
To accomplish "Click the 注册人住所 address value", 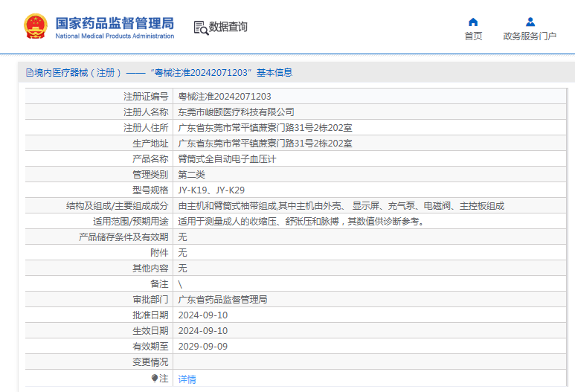I will point(265,128).
